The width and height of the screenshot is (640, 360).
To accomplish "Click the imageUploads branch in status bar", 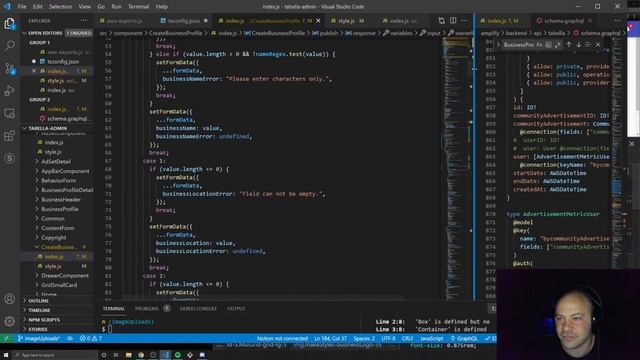I will 39,338.
